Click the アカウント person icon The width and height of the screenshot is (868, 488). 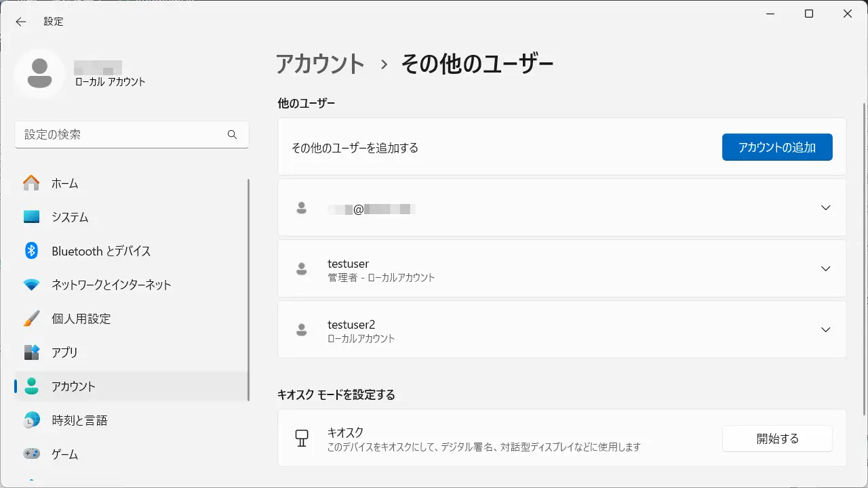tap(31, 386)
